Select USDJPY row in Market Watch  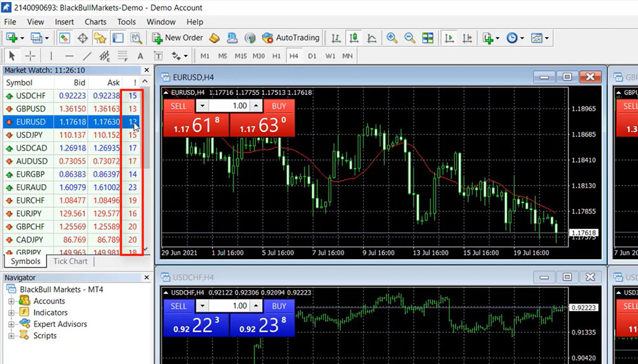[71, 135]
